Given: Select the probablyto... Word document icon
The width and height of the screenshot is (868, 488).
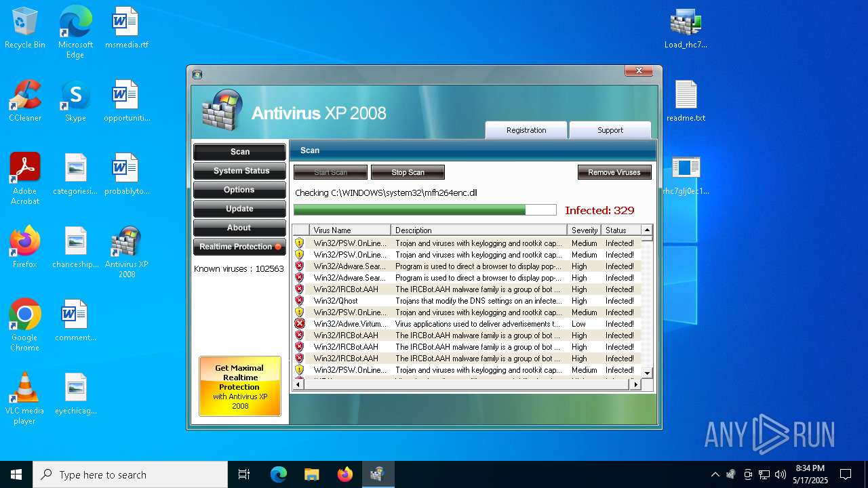Looking at the screenshot, I should (126, 175).
